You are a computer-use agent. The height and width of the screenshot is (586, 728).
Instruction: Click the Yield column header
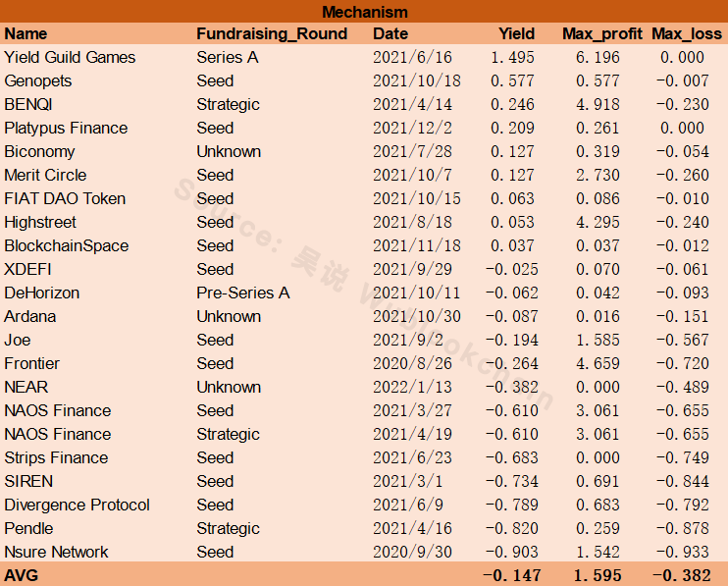516,33
